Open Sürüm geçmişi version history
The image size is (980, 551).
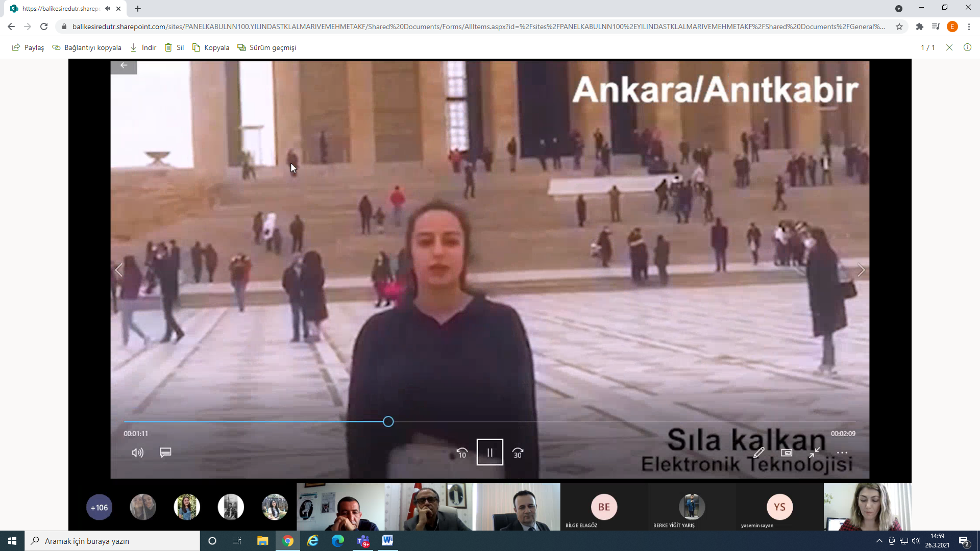point(266,47)
